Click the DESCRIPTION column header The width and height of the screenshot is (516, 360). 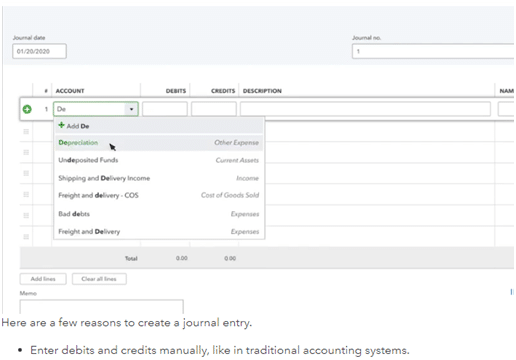(262, 91)
